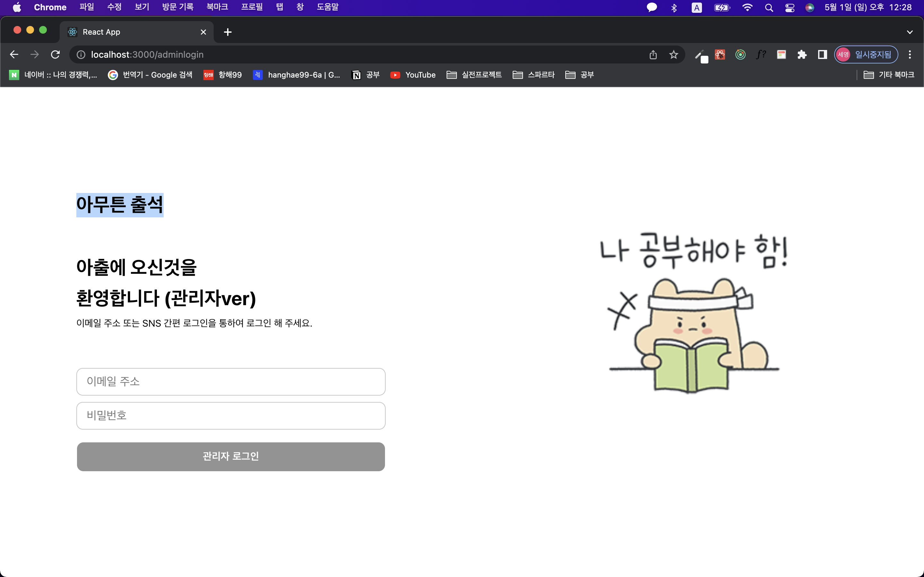Expand 기타 북마크 folder

pos(889,75)
